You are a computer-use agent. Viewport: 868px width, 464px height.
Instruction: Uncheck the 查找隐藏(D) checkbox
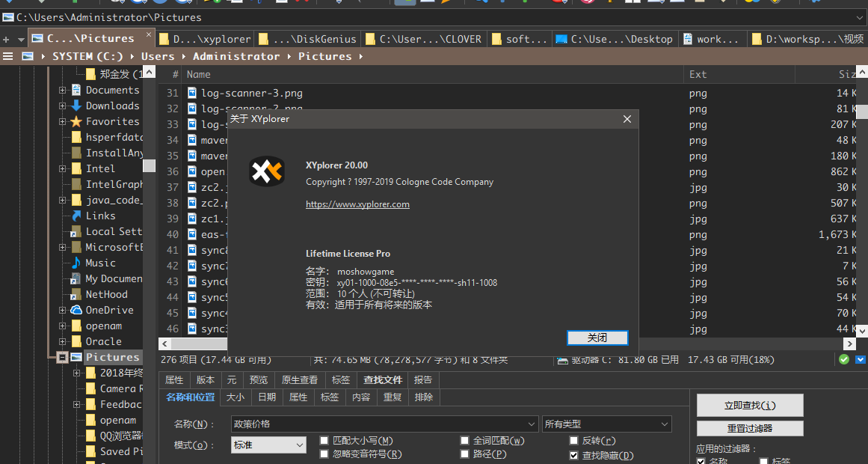click(x=573, y=456)
